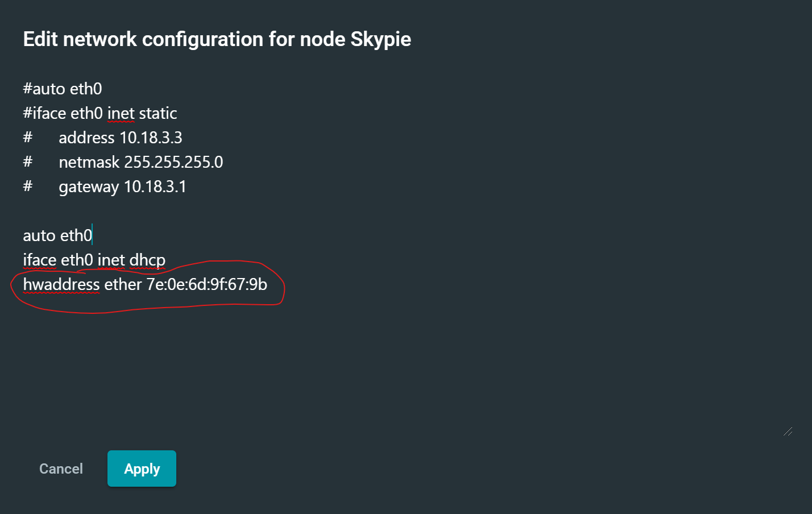This screenshot has height=514, width=812.
Task: Click the 'iface eth0 inet dhcp' line
Action: [94, 260]
